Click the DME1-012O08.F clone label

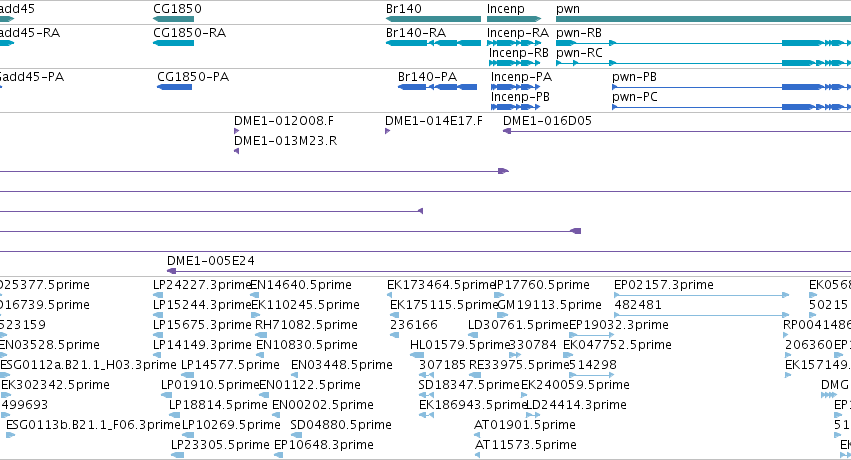(x=284, y=121)
